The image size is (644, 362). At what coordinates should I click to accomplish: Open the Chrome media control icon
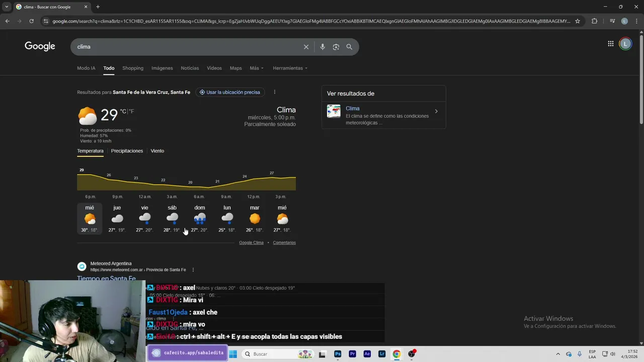pyautogui.click(x=612, y=21)
